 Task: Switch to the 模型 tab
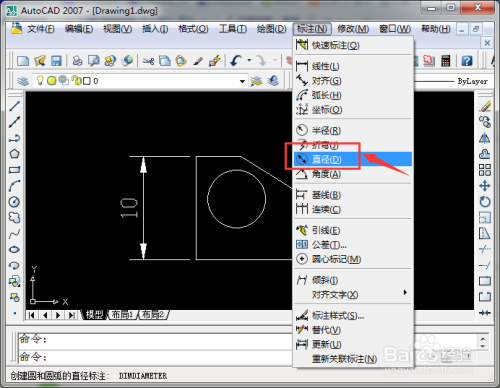[94, 314]
